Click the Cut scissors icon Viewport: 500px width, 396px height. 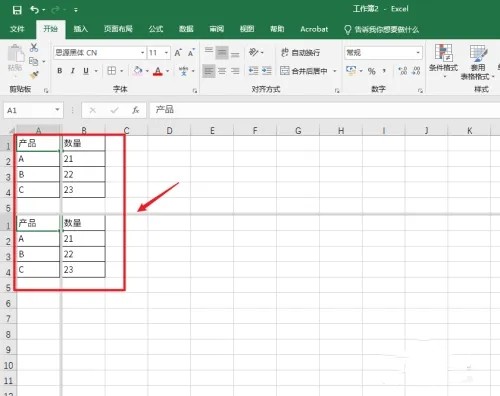34,47
